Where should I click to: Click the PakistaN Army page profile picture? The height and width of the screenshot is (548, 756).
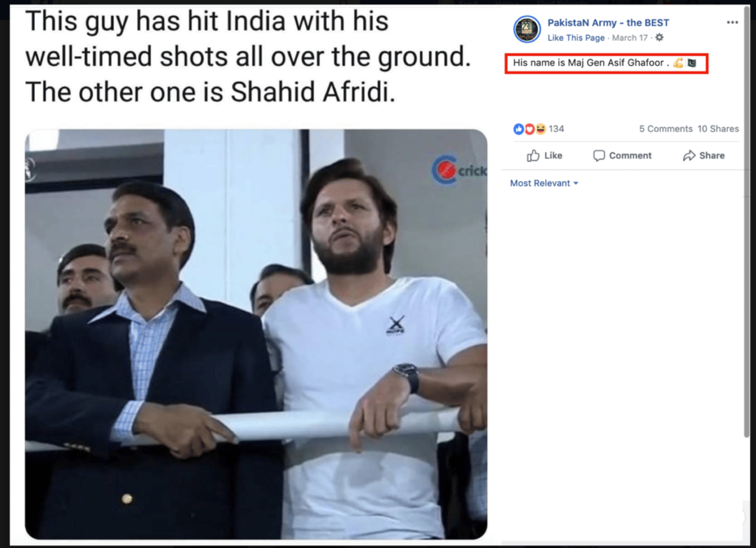coord(526,30)
